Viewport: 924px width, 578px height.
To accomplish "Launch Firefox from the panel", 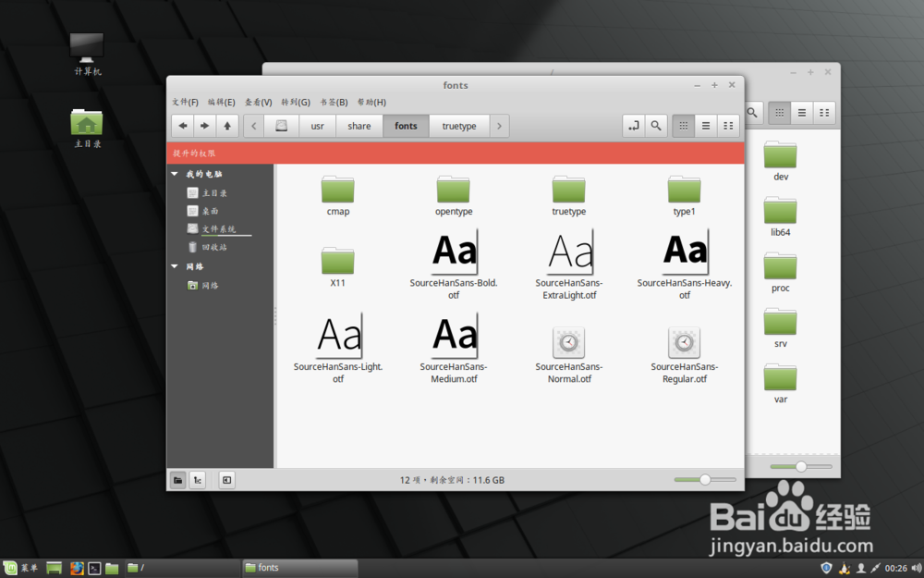I will coord(77,568).
